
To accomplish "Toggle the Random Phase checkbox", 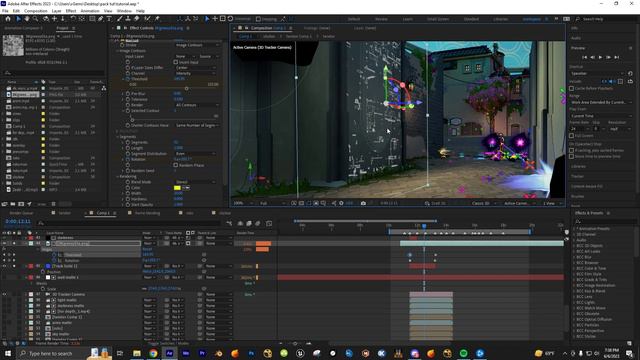I will 176,165.
